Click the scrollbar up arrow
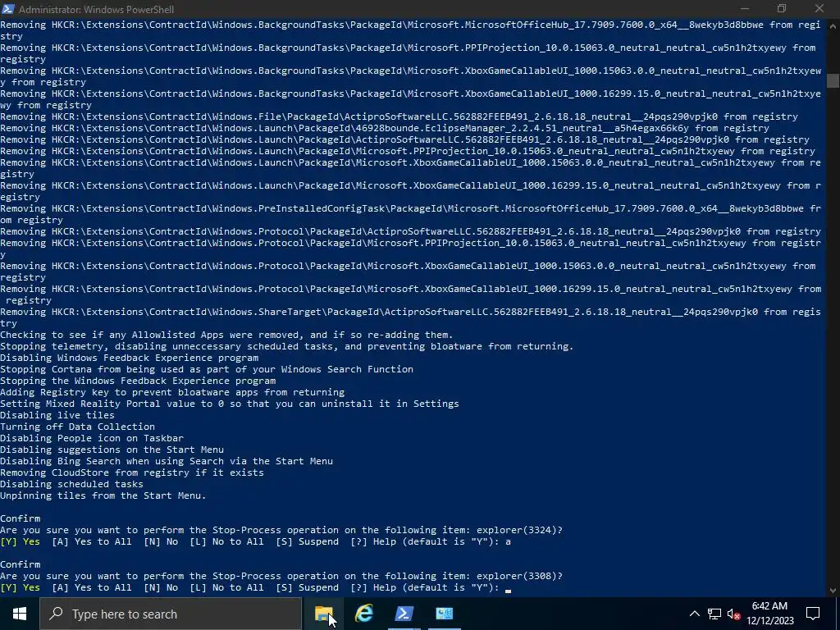This screenshot has width=840, height=630. point(833,25)
